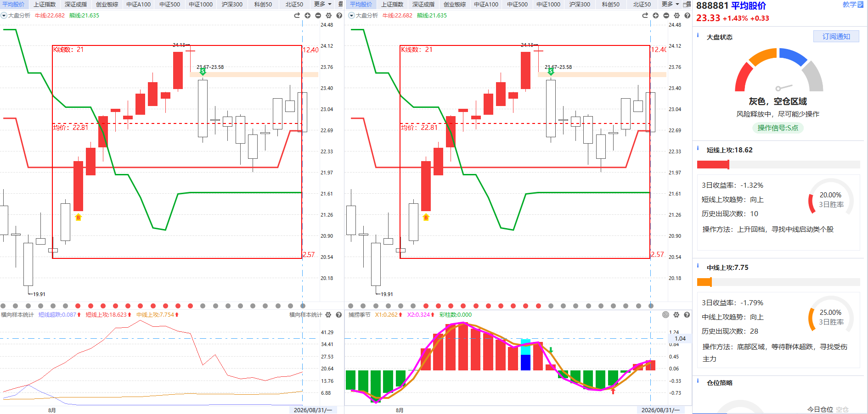Screen dimensions: 868x414
Task: Expand the right 大盘分析 indicator dropdown
Action: 351,16
